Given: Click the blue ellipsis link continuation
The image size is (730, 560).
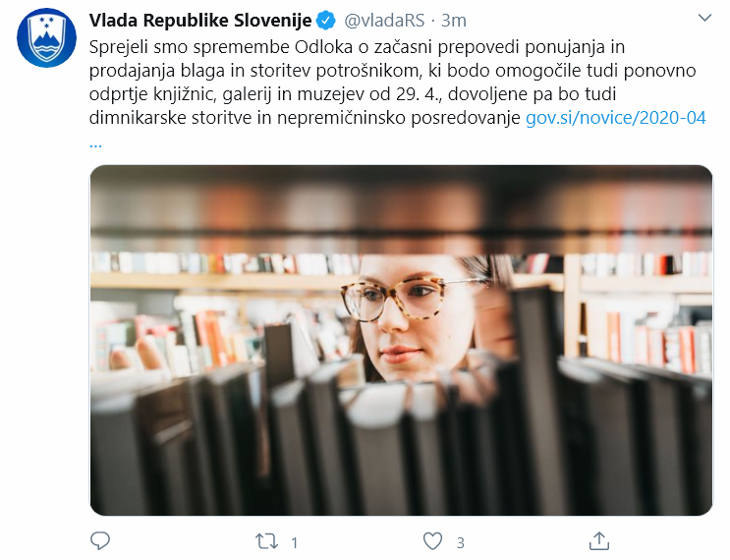Looking at the screenshot, I should pyautogui.click(x=95, y=143).
